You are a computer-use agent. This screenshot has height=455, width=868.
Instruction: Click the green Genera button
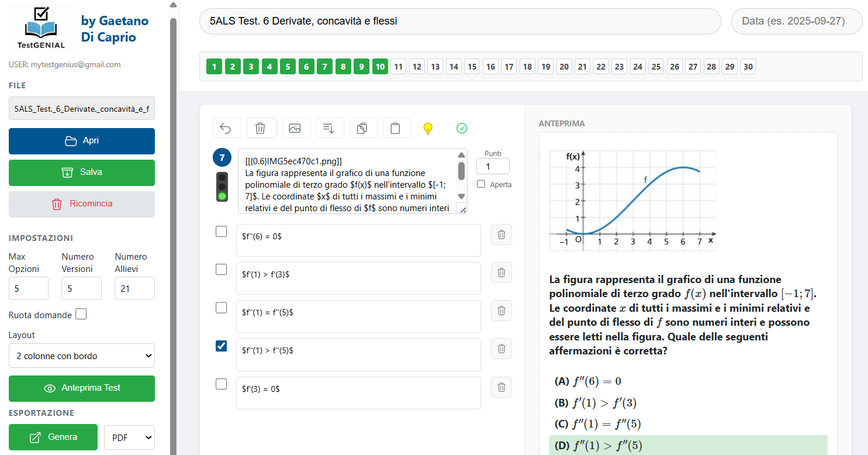point(53,437)
